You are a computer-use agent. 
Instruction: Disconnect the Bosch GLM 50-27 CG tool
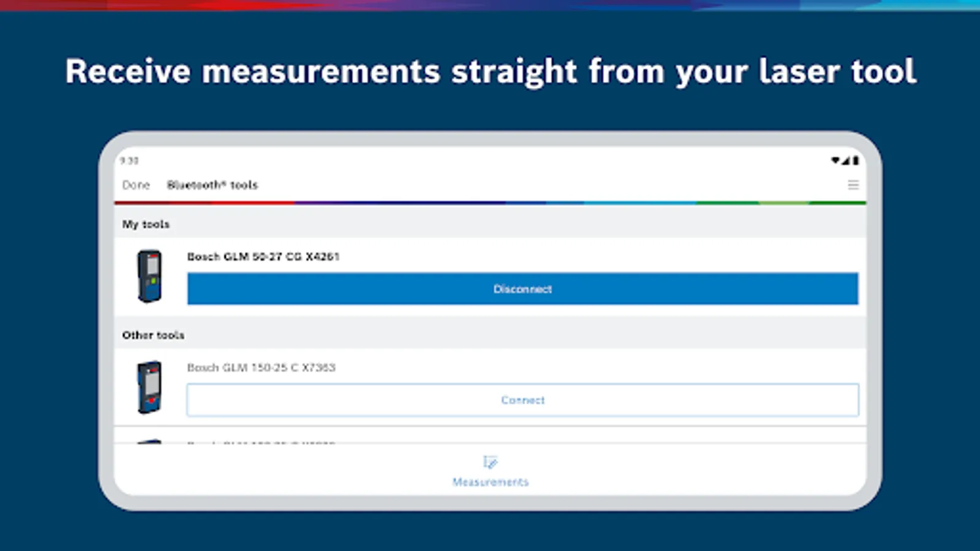(x=522, y=288)
